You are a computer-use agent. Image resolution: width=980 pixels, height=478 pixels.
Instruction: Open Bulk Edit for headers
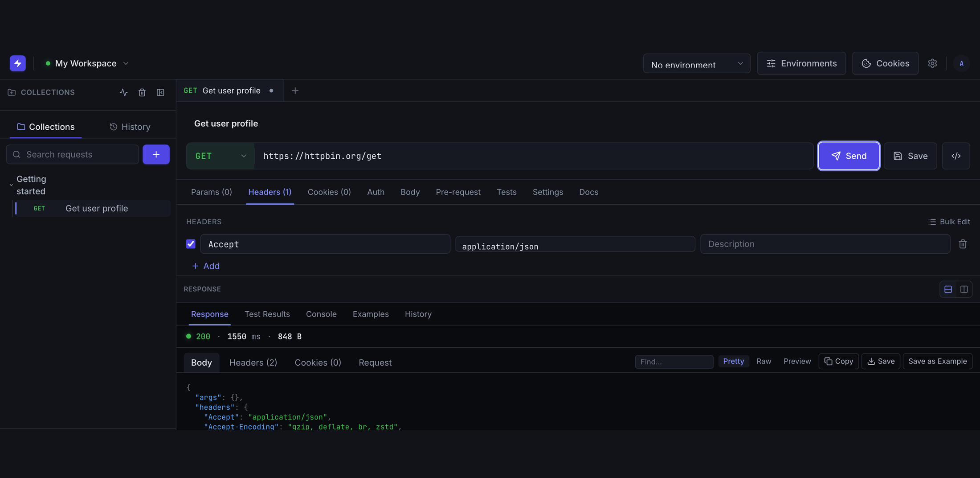(x=949, y=222)
